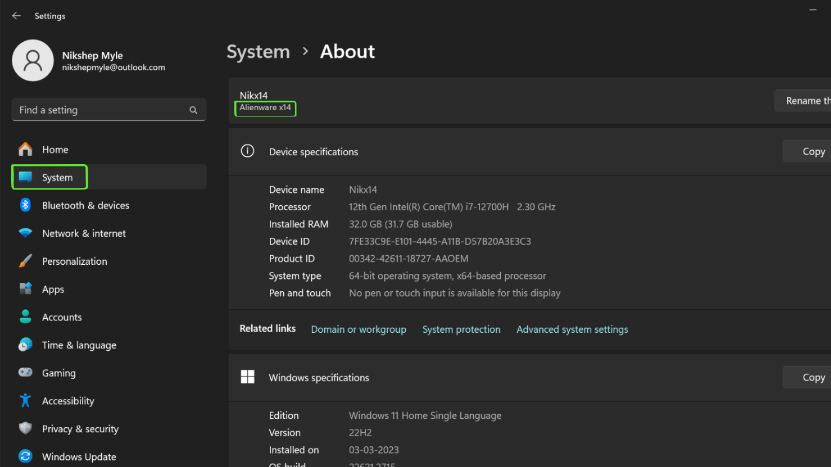This screenshot has width=831, height=467.
Task: Open Accounts settings icon
Action: point(25,317)
